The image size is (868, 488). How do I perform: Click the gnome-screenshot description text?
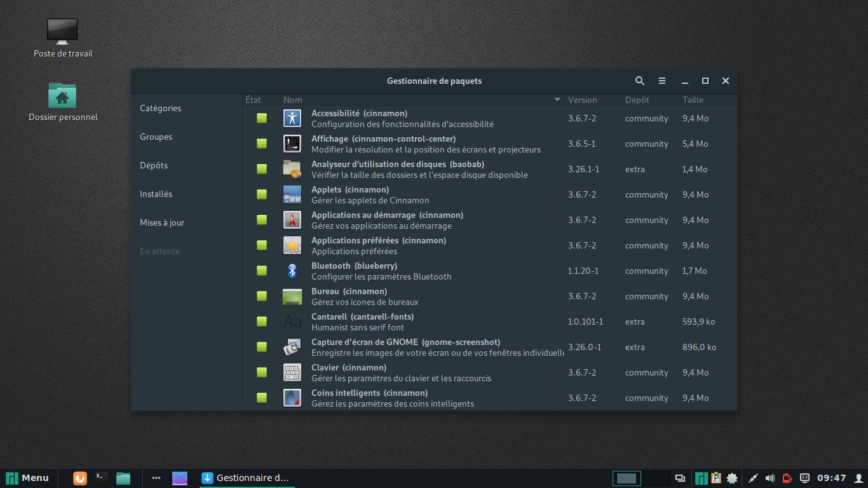point(438,353)
